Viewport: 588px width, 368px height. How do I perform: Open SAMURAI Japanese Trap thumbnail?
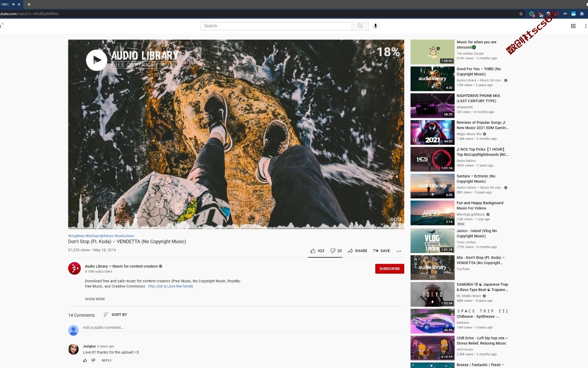(x=432, y=294)
